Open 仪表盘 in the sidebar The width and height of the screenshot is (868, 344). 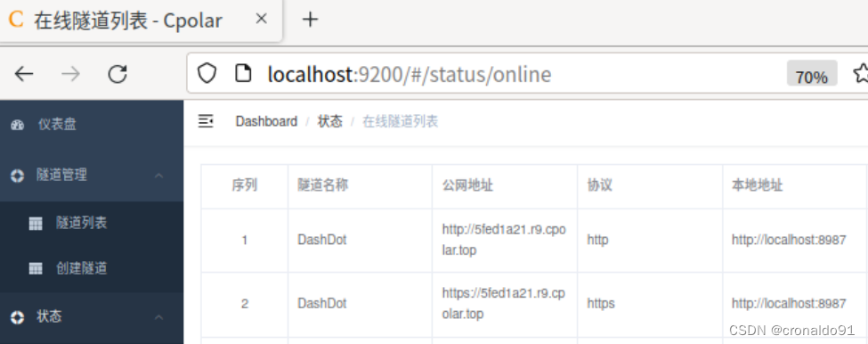pos(92,125)
